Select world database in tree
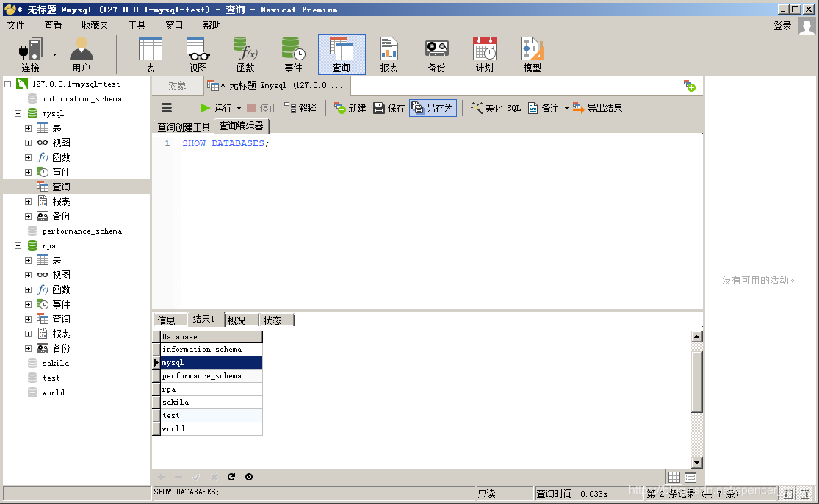 (54, 392)
